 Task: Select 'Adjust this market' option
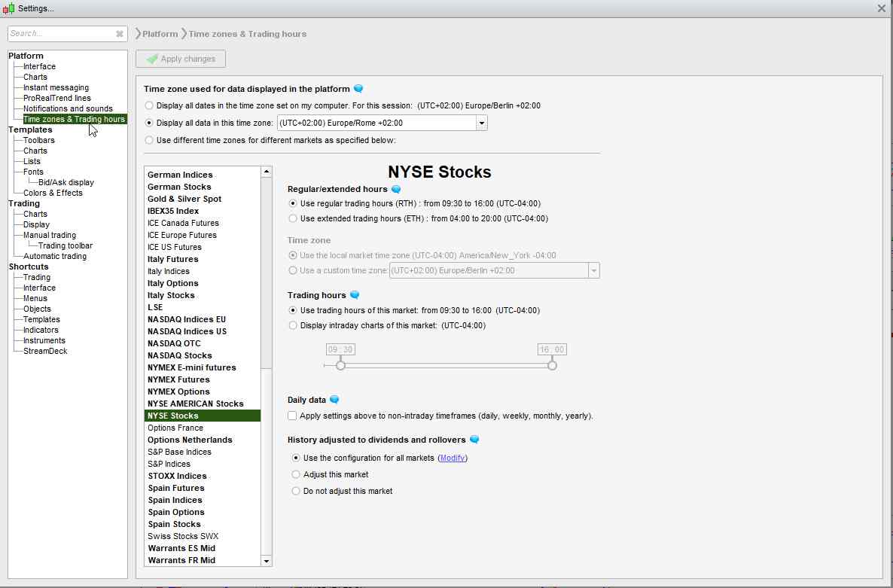pos(296,474)
